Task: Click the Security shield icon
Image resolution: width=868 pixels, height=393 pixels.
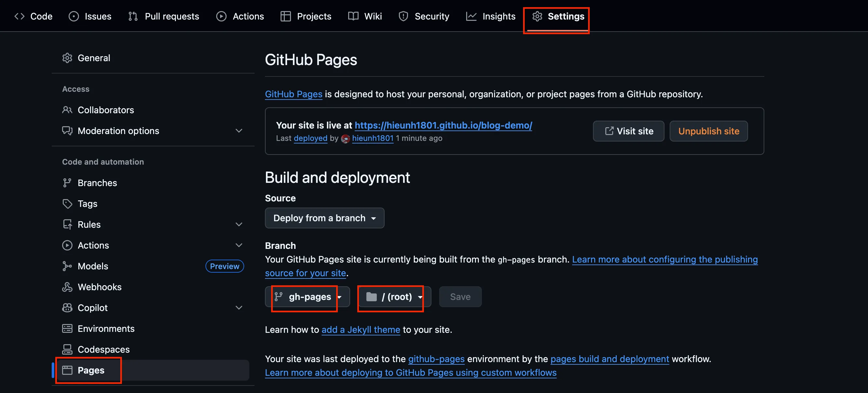Action: point(403,16)
